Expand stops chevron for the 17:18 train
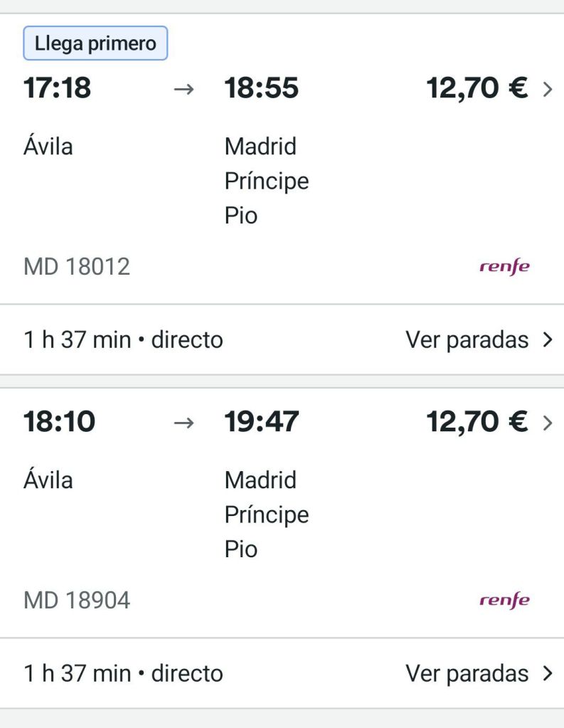Screen dimensions: 564x728 [547, 340]
